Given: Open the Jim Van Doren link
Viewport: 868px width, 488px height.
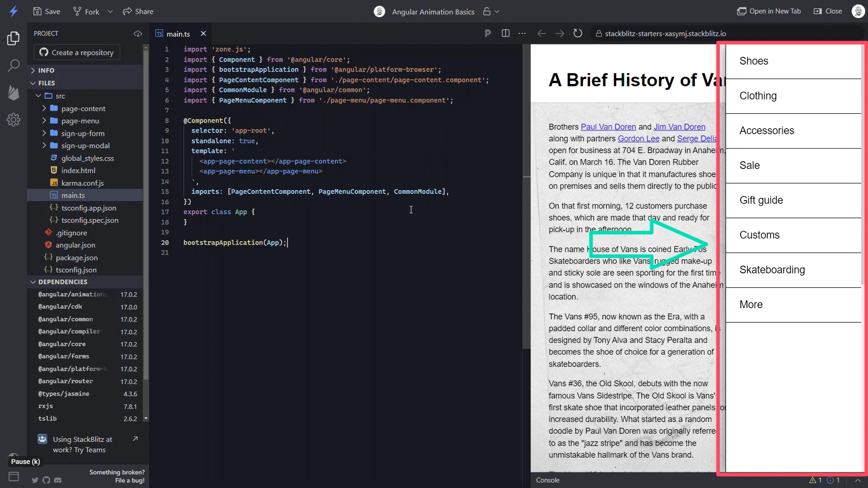Looking at the screenshot, I should pyautogui.click(x=679, y=127).
